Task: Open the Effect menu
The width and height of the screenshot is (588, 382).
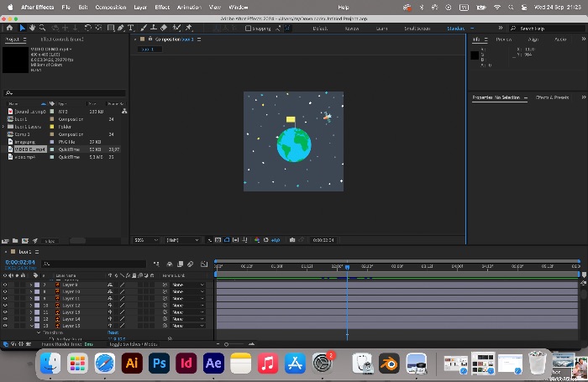Action: click(x=162, y=7)
